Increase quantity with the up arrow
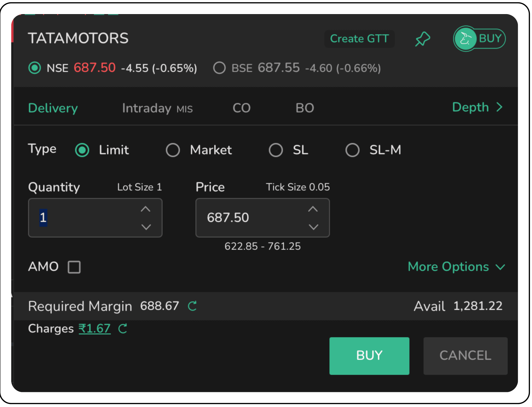 pyautogui.click(x=146, y=209)
